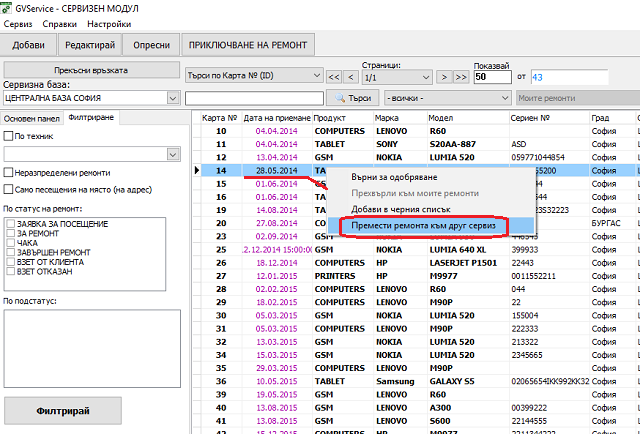Image resolution: width=640 pixels, height=434 pixels.
Task: Click Марка column header
Action: [x=400, y=118]
